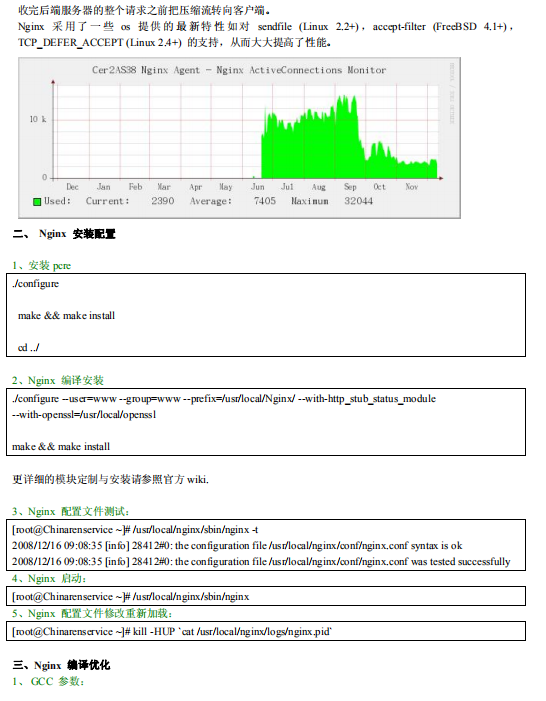The image size is (546, 701).
Task: Click the 'kill -HUP' command line
Action: tap(172, 632)
